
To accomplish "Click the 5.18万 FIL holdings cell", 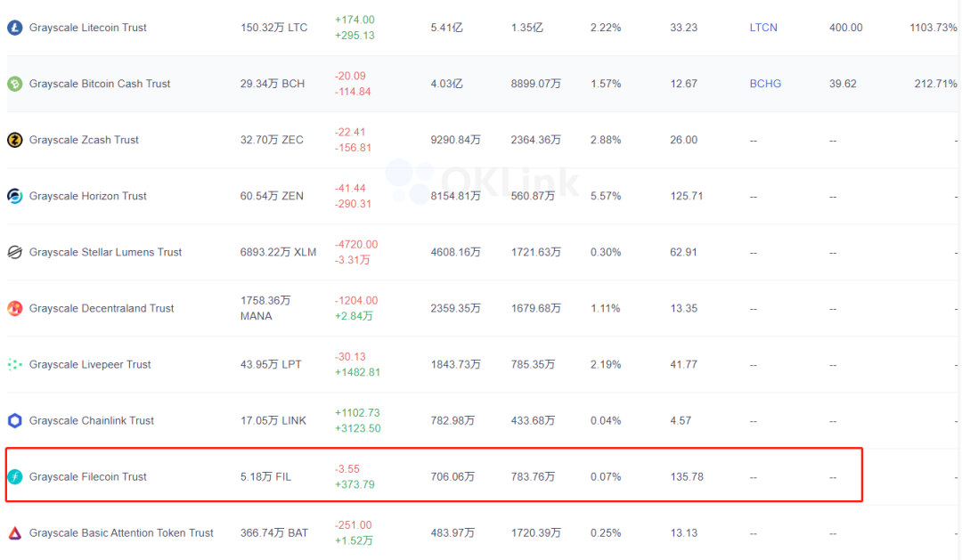I will tap(265, 476).
